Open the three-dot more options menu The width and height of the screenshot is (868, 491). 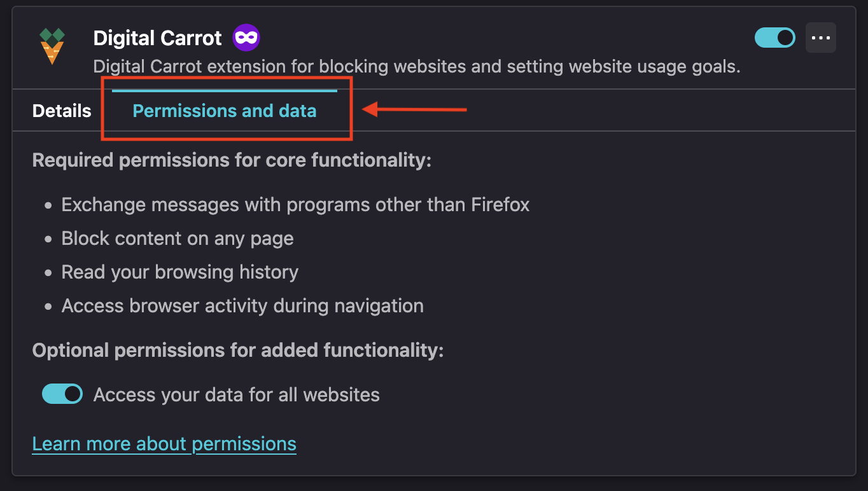[x=821, y=38]
